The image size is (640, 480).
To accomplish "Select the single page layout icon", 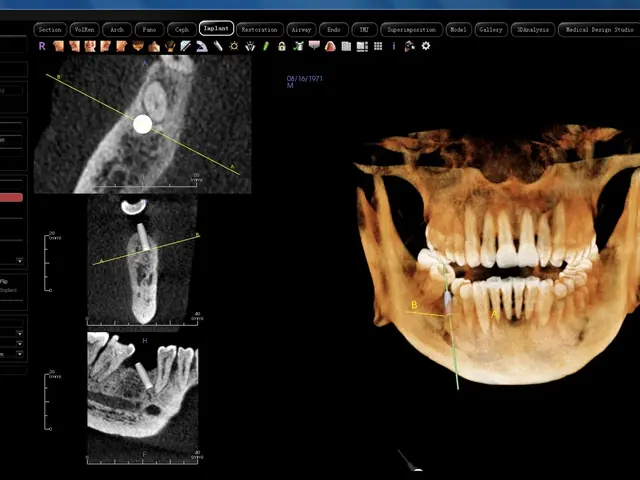I will pos(346,46).
